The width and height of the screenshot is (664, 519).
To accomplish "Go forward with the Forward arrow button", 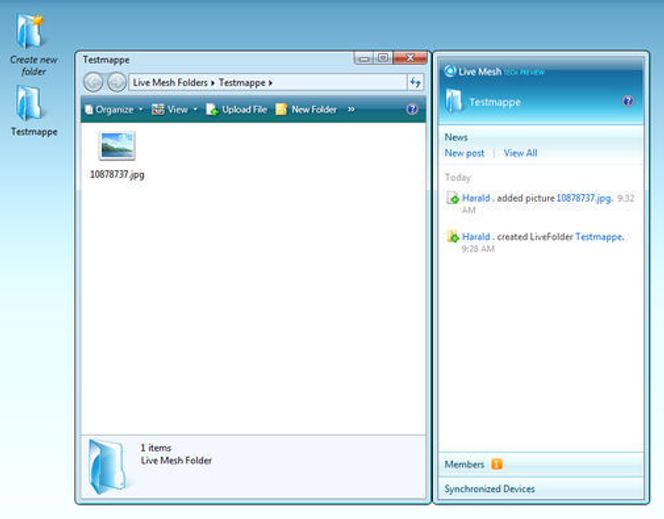I will [116, 82].
